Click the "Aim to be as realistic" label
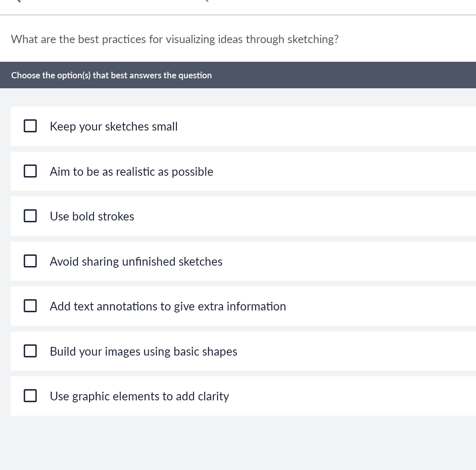This screenshot has height=470, width=476. 131,172
